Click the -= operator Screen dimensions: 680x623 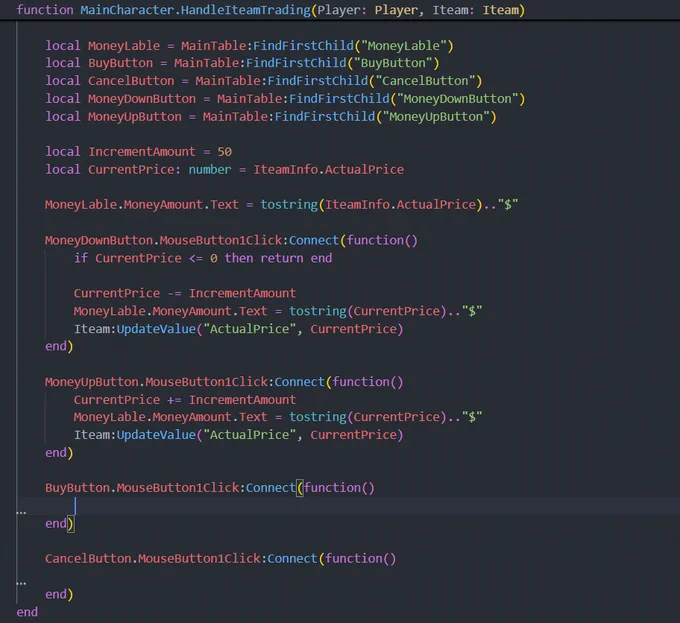[x=174, y=294]
